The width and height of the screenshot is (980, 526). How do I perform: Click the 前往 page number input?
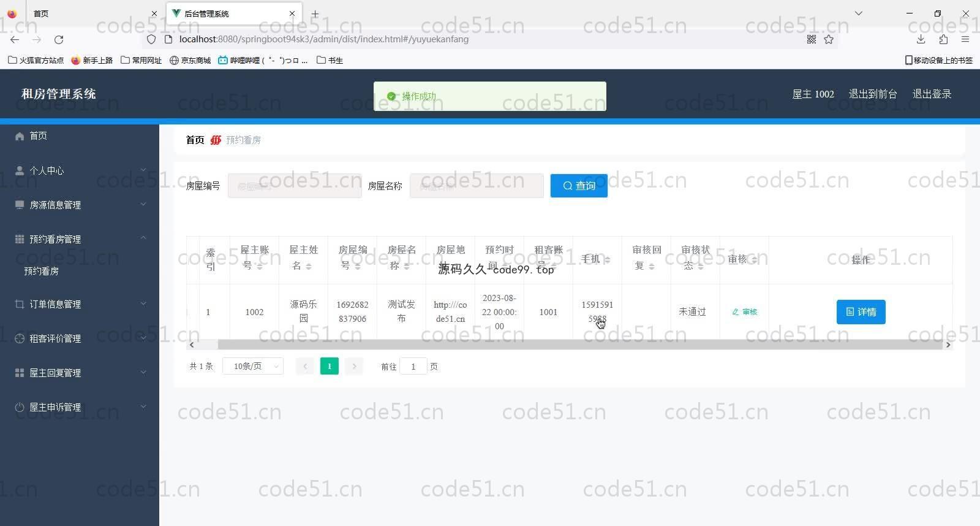pos(413,366)
